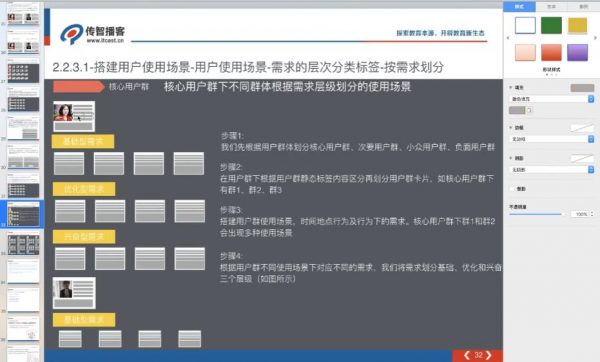Click the shape style page dots

(x=551, y=75)
